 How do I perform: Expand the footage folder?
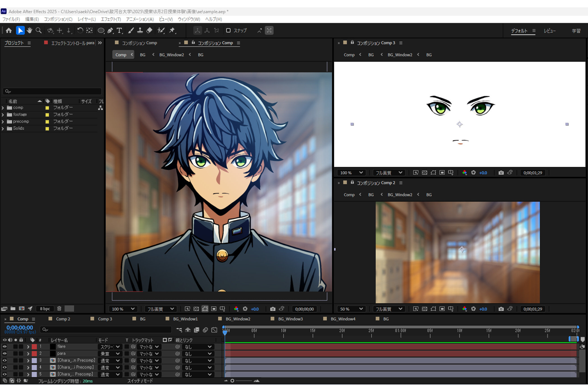click(3, 115)
